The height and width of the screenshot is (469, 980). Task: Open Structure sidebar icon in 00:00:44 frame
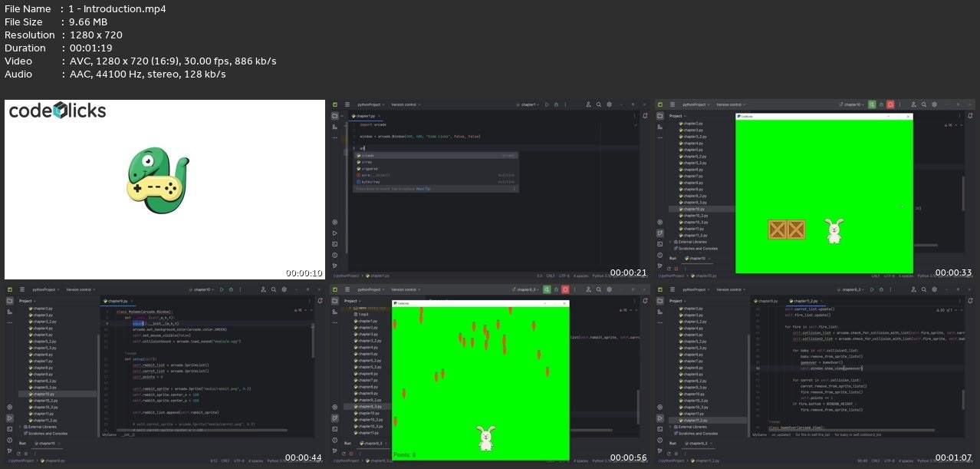pos(9,312)
